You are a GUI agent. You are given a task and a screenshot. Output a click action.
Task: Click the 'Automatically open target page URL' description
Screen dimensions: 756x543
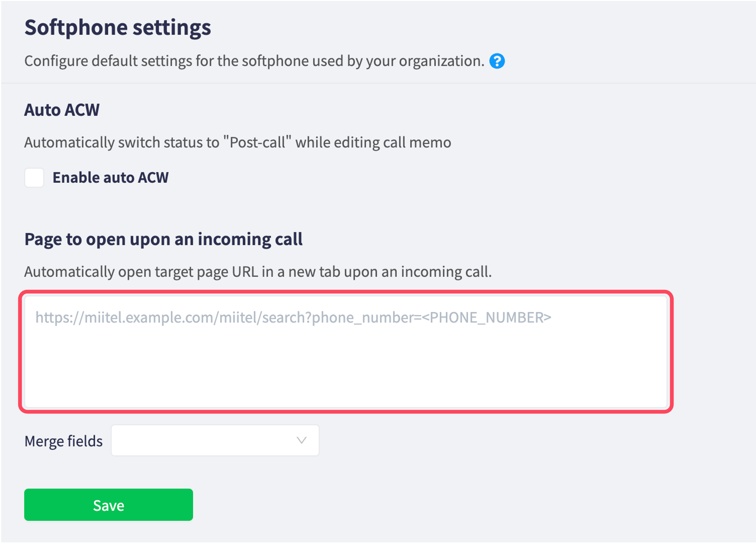[x=258, y=271]
